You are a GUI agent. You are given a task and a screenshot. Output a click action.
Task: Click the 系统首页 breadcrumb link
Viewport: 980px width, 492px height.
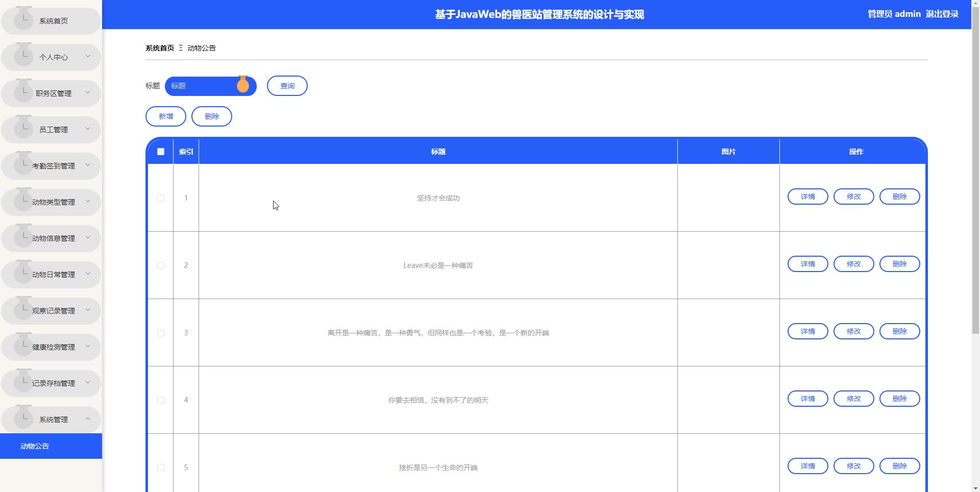160,48
